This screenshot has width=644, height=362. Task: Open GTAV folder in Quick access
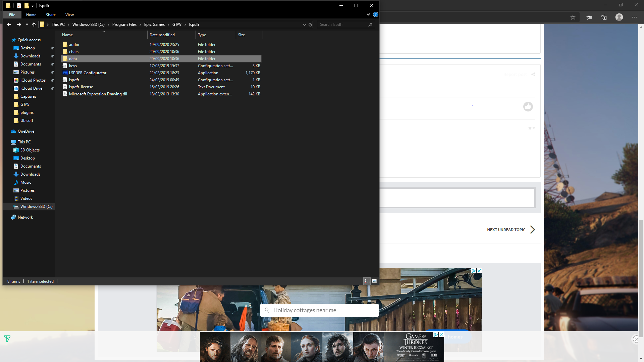(x=25, y=104)
